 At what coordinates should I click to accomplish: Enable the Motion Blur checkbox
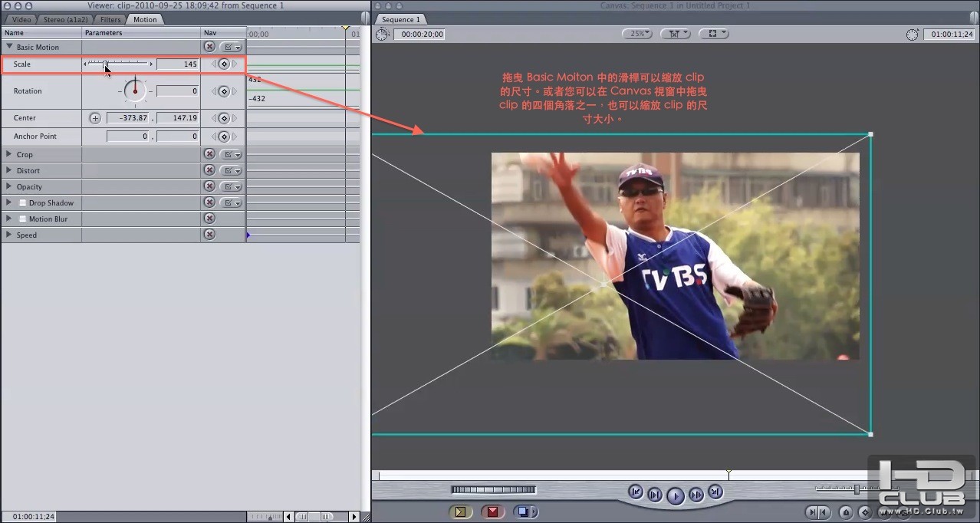pos(22,219)
